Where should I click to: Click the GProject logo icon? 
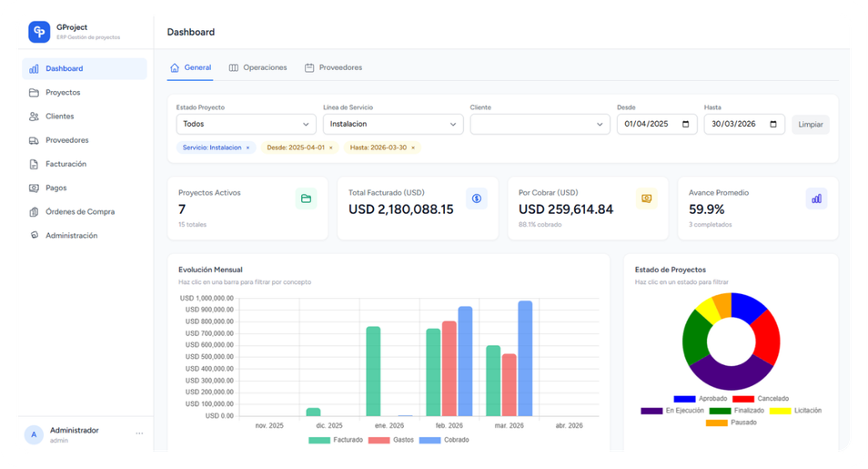click(x=39, y=32)
